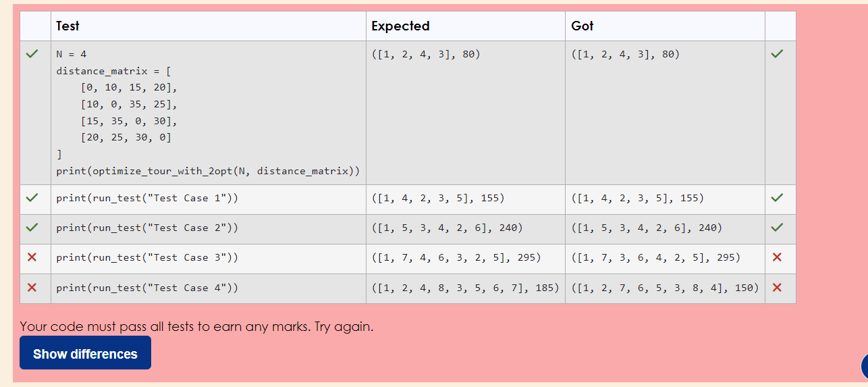Click red cross right of Test Case 3 row
The height and width of the screenshot is (387, 868).
point(777,258)
